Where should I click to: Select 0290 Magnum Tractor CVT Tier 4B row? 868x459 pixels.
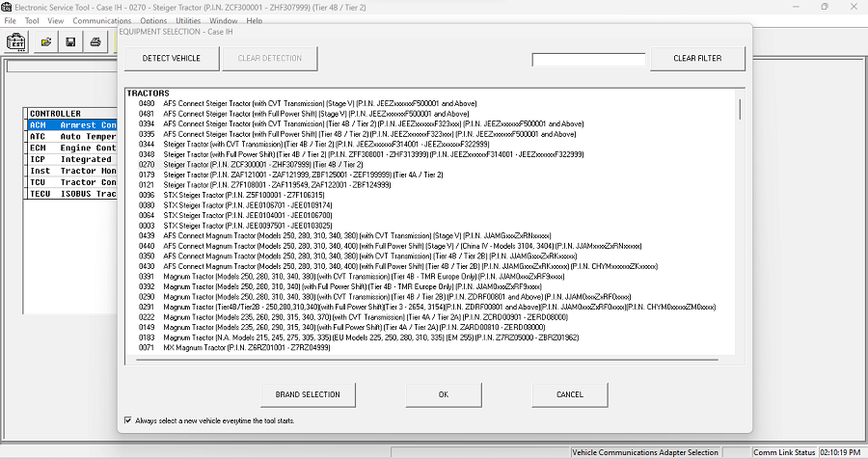coord(384,297)
